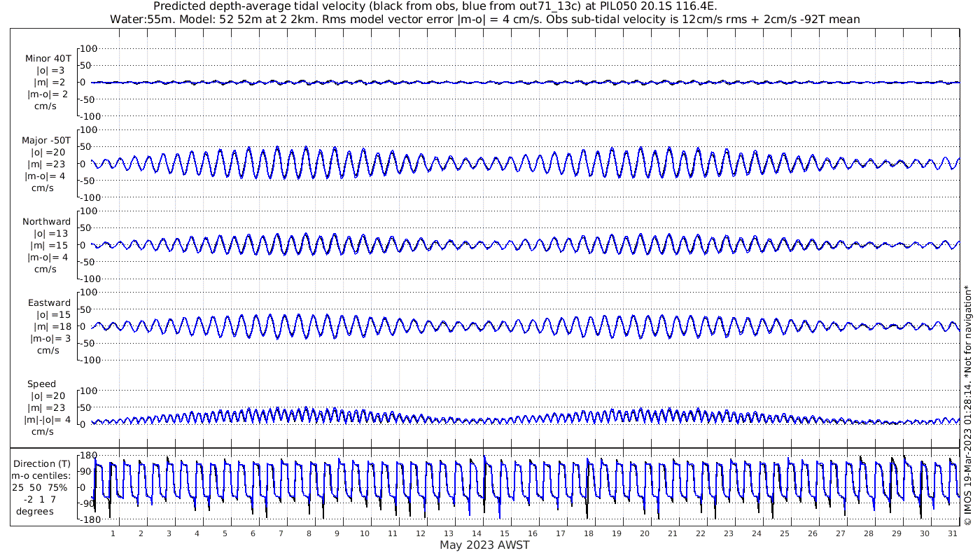Click the m-o centiles text
Screen dimensions: 980x560
pyautogui.click(x=43, y=475)
